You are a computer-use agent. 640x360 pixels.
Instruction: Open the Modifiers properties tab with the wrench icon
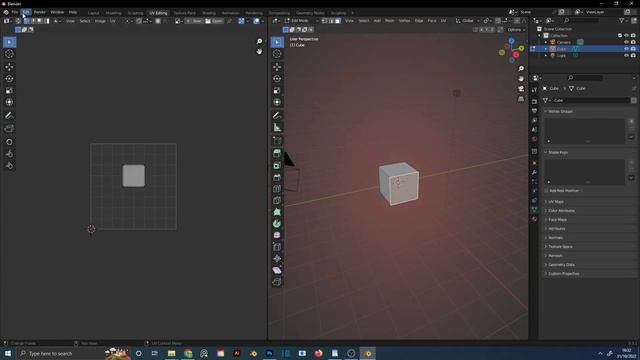(x=534, y=173)
